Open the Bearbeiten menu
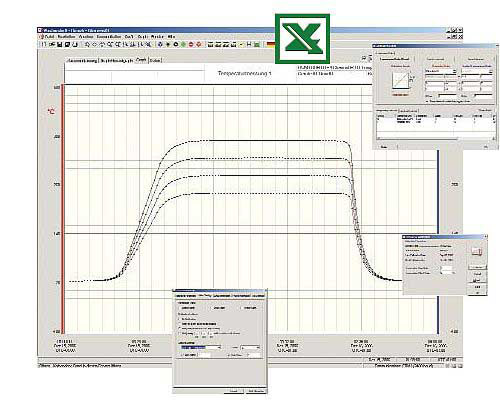Image resolution: width=500 pixels, height=400 pixels. click(x=66, y=37)
